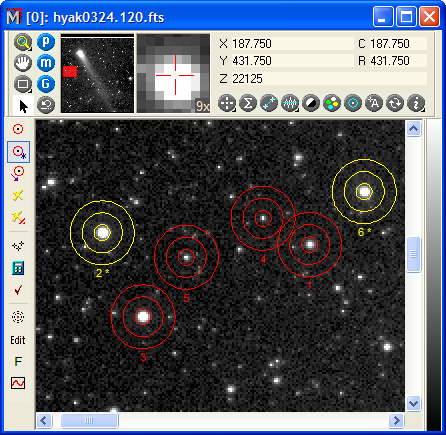Screen dimensions: 446x435
Task: Click the C column field 187.750
Action: (398, 44)
